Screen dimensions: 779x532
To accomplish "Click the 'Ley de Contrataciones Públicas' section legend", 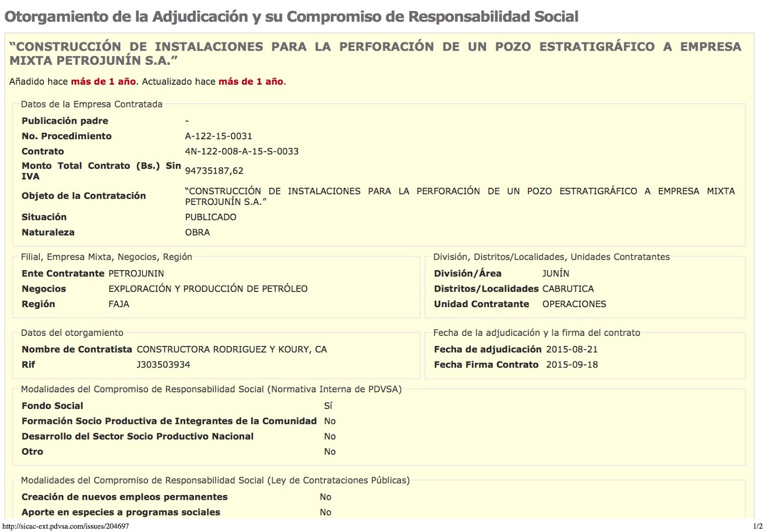I will point(215,480).
